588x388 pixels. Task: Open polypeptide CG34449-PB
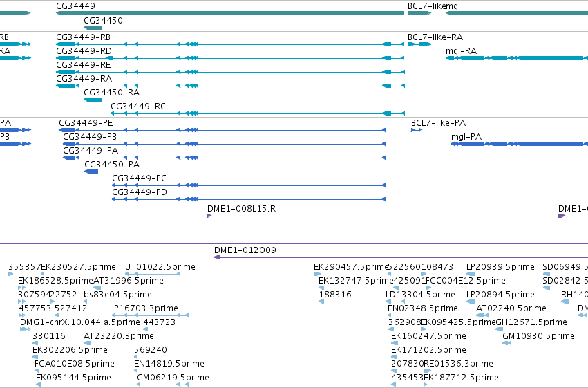pyautogui.click(x=90, y=136)
